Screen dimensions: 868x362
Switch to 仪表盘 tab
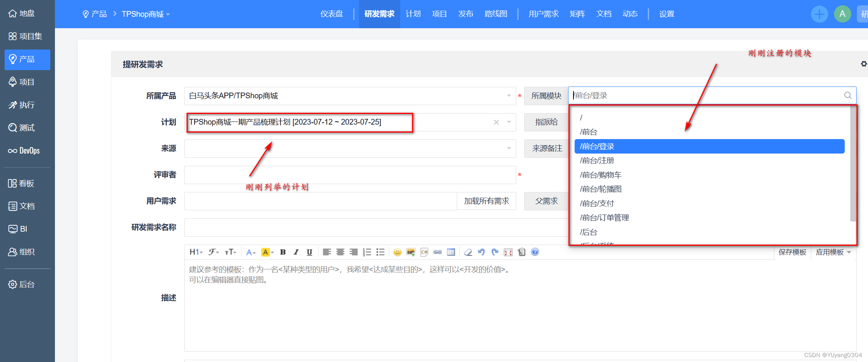pos(332,14)
